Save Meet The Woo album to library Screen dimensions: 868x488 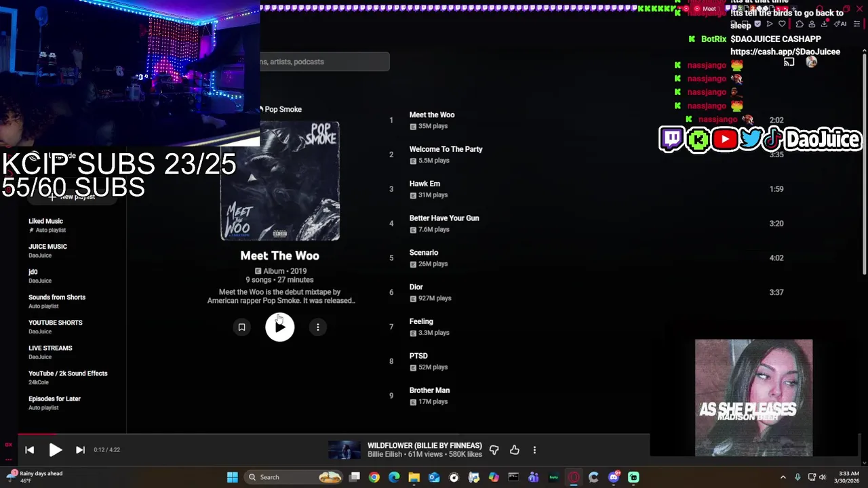click(241, 327)
